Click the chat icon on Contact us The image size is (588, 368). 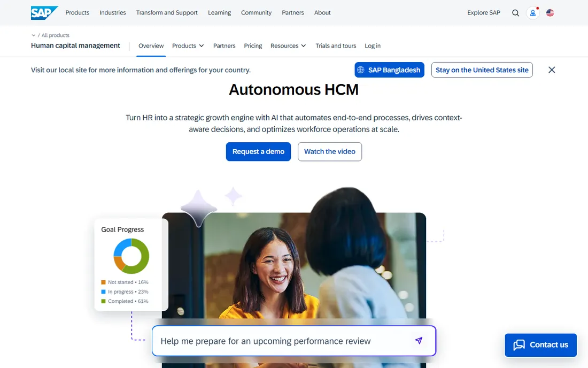click(x=519, y=345)
